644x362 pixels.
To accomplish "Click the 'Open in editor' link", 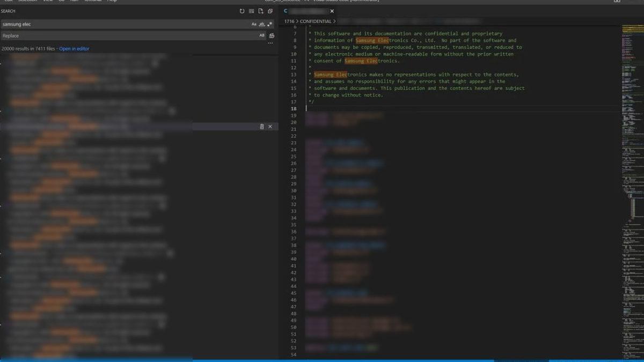I will pyautogui.click(x=74, y=49).
